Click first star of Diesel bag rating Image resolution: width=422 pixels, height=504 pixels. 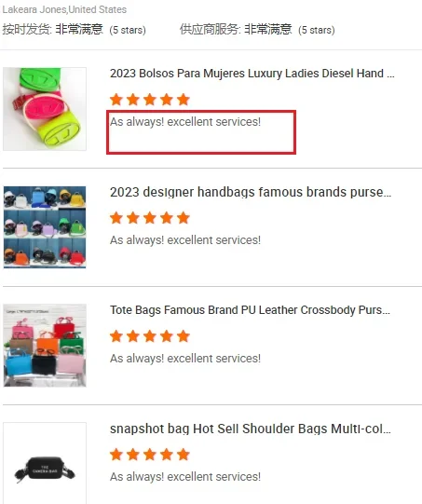point(116,100)
